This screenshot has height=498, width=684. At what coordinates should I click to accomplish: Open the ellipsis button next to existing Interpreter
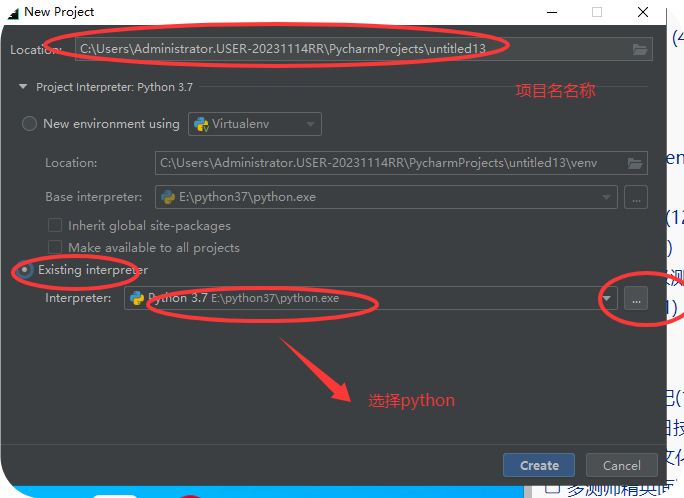636,298
